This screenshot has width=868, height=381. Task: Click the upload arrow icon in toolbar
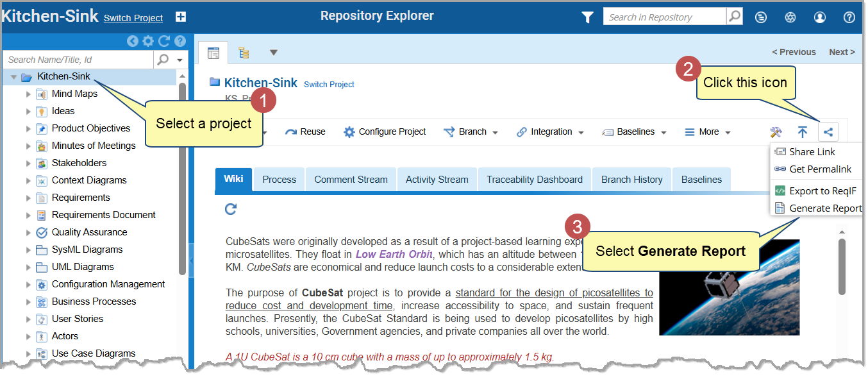[x=803, y=132]
